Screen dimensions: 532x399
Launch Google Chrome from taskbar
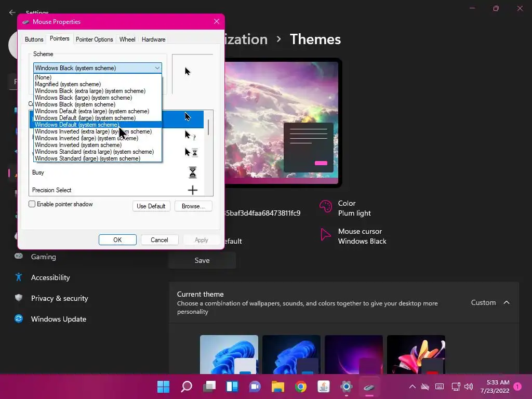coord(301,387)
